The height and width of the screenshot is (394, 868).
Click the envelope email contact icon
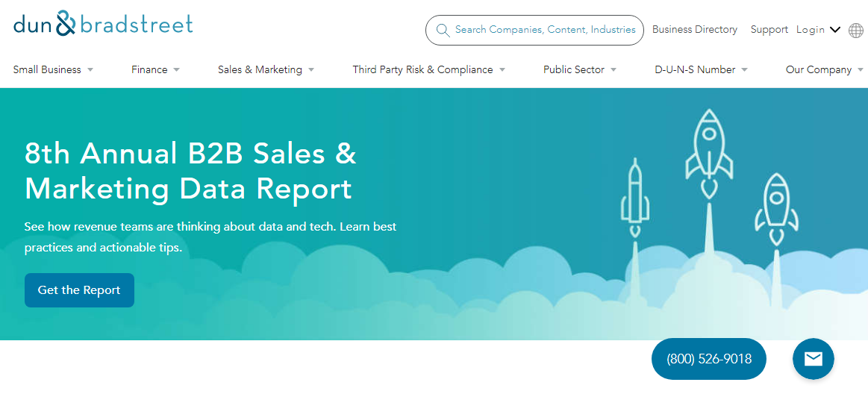point(814,359)
